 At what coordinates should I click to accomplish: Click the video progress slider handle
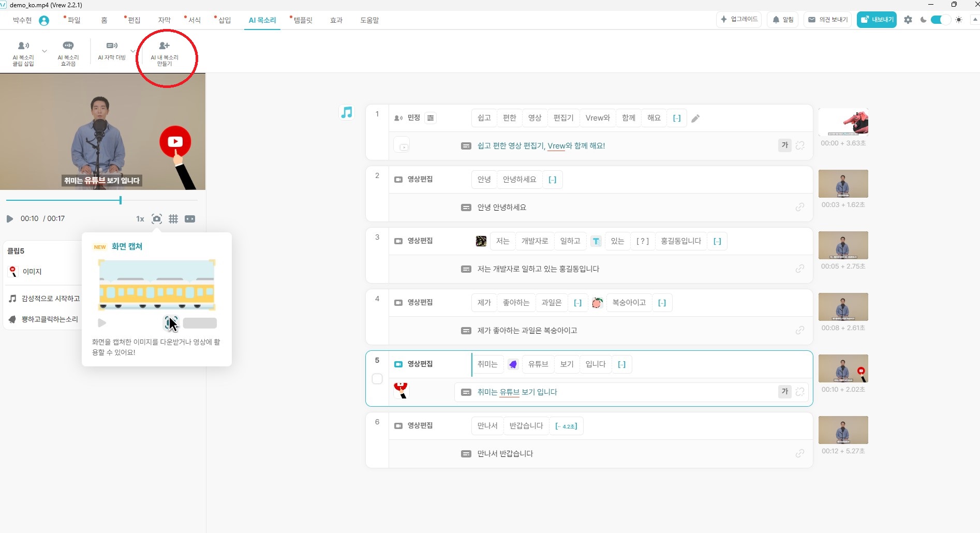coord(121,200)
